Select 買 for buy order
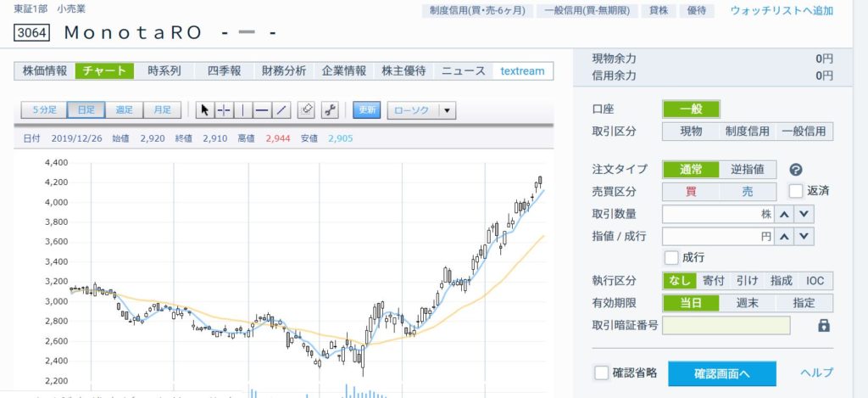This screenshot has width=868, height=398. coord(691,192)
